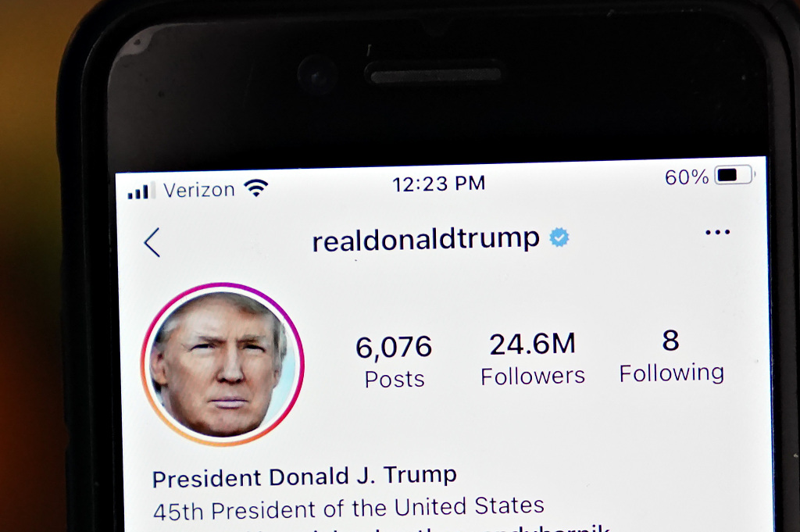Tap the 12:23 PM clock
The image size is (800, 532).
tap(439, 184)
